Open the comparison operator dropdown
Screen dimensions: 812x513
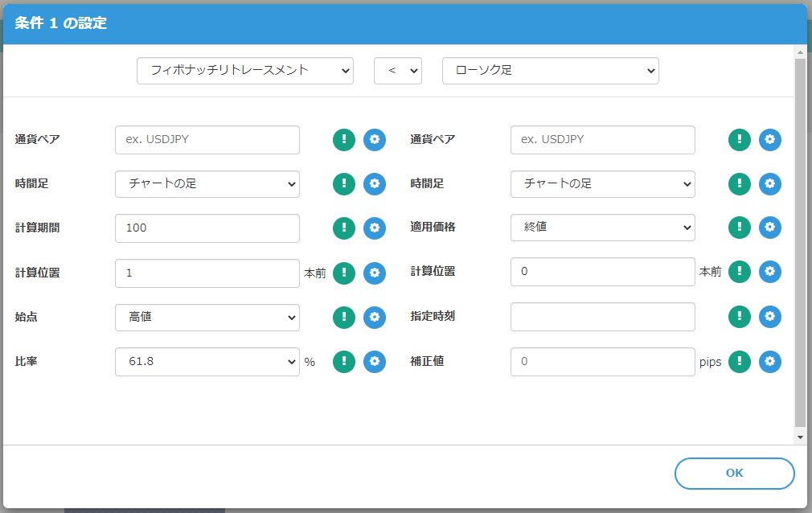click(398, 71)
